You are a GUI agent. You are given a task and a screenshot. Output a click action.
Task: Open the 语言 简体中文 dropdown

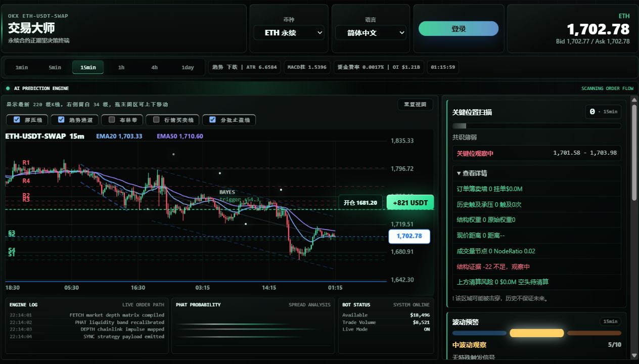click(x=371, y=33)
